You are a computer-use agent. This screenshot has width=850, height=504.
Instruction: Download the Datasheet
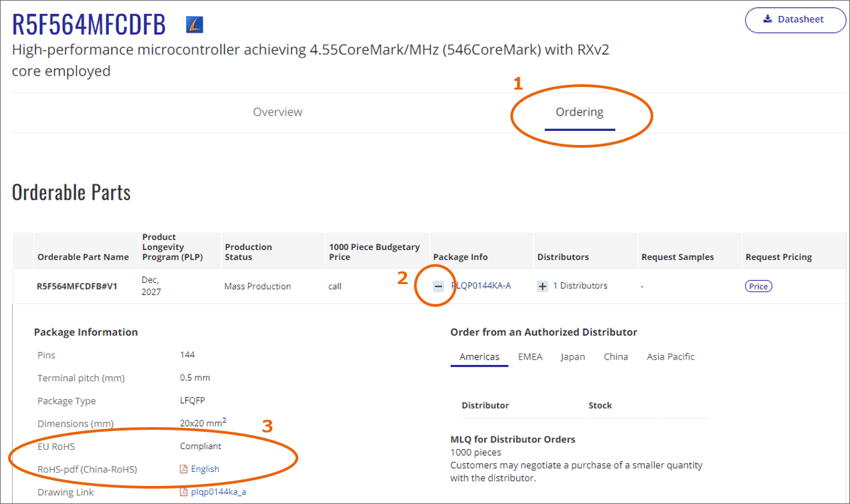pos(795,19)
